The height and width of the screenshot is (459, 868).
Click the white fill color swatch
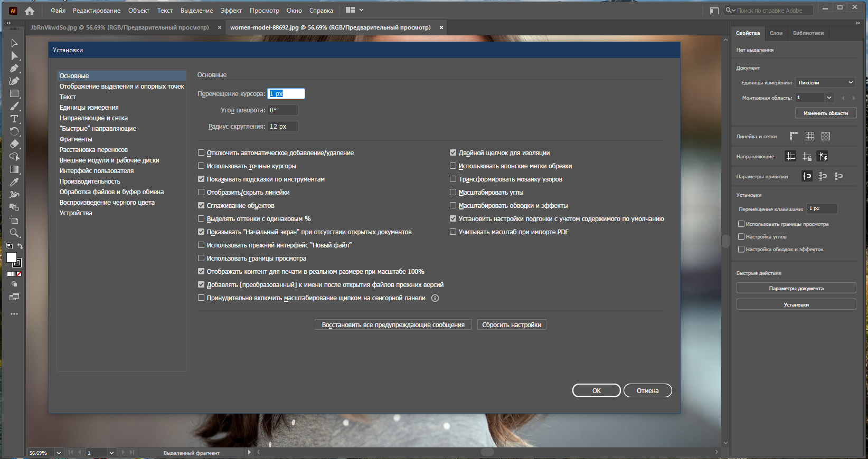coord(11,257)
